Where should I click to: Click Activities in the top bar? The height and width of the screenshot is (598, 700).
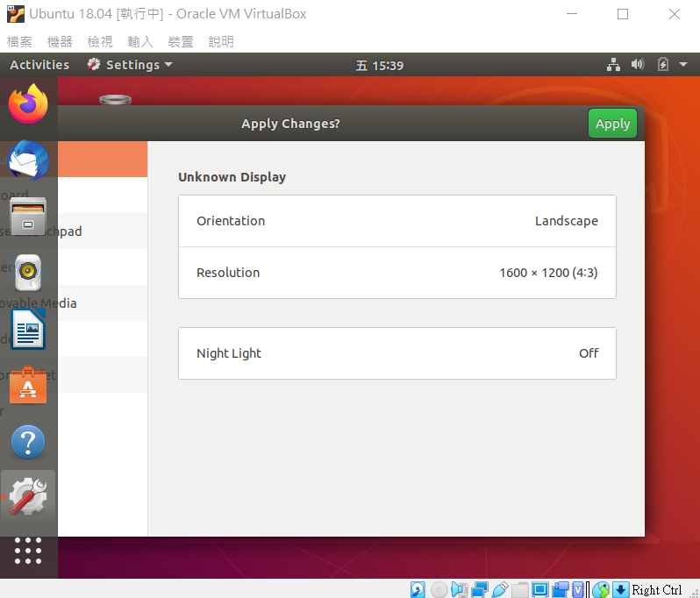tap(39, 65)
